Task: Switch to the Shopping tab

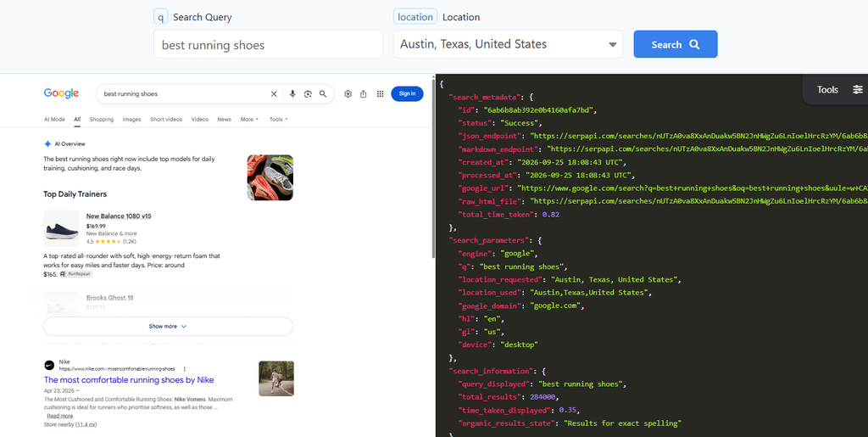Action: pos(102,119)
